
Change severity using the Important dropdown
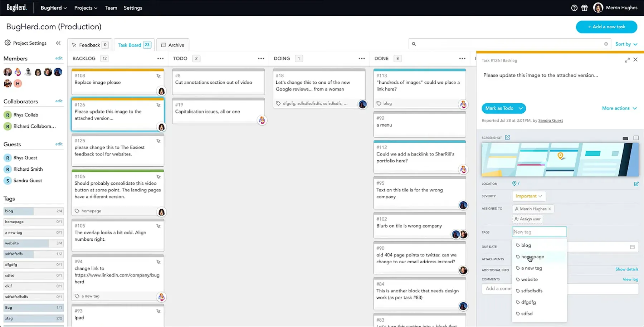click(528, 196)
